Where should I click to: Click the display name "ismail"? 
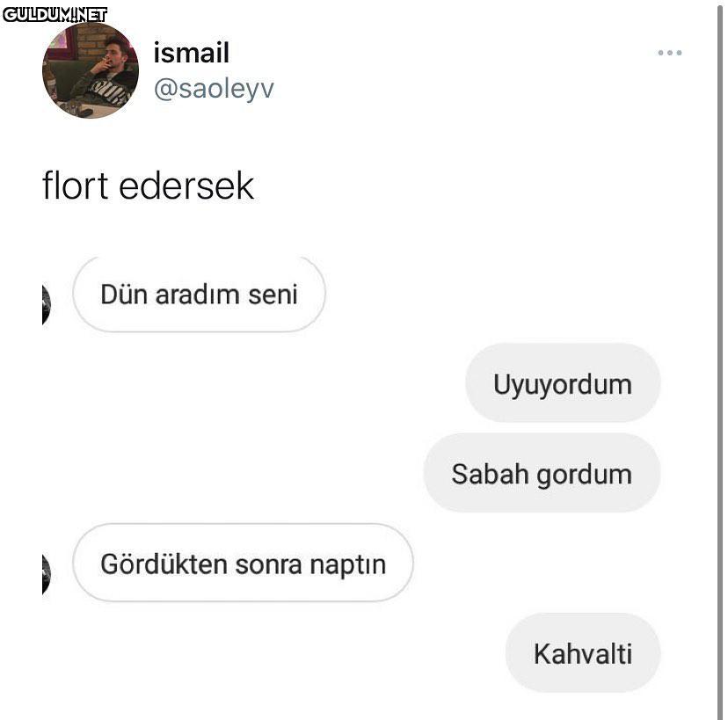click(191, 53)
